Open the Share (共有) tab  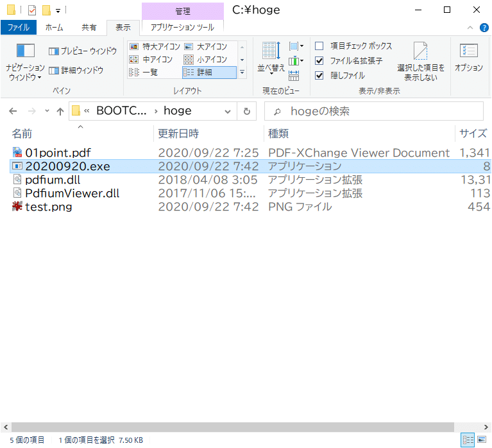tap(89, 28)
